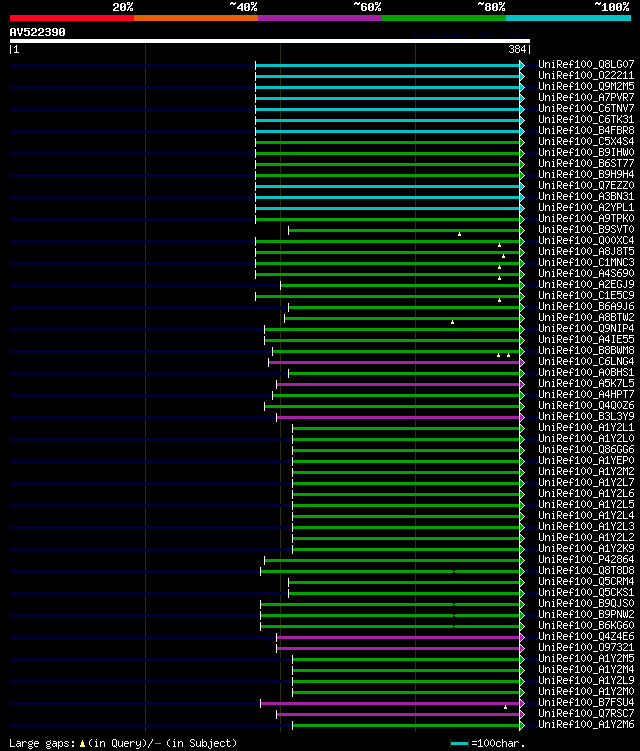The width and height of the screenshot is (640, 751).
Task: Click UniRef100_A3BN31 label
Action: point(586,196)
